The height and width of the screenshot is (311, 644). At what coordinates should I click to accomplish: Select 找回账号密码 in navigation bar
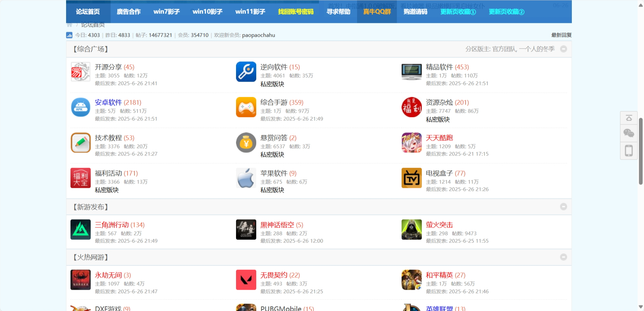[295, 12]
